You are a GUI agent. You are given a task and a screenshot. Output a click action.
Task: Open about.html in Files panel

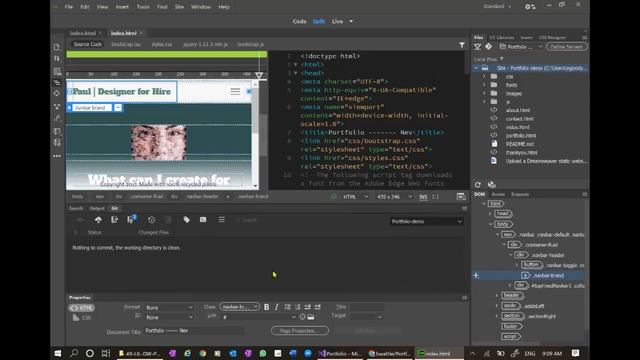[518, 110]
